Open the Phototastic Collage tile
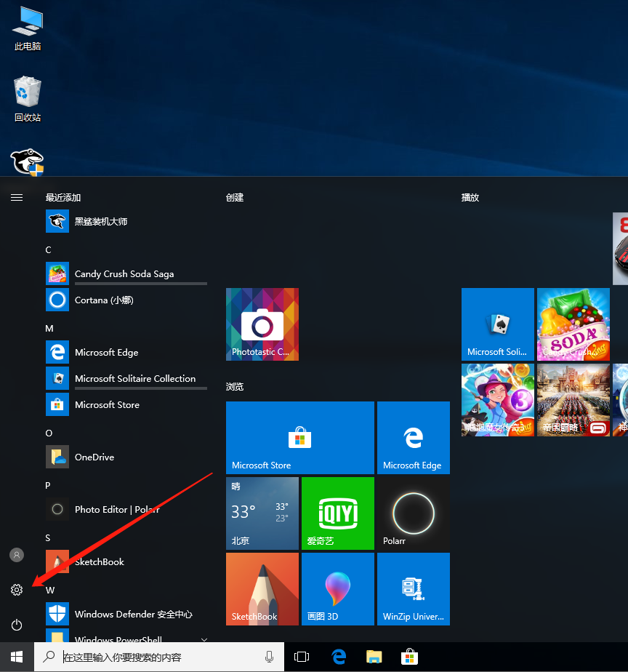The height and width of the screenshot is (672, 628). (x=262, y=324)
